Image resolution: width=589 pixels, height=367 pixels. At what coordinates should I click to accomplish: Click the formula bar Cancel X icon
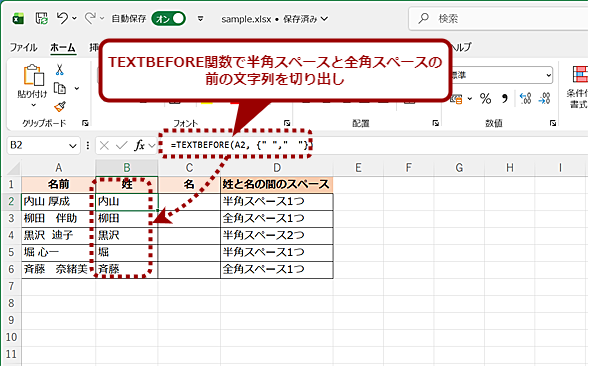104,145
